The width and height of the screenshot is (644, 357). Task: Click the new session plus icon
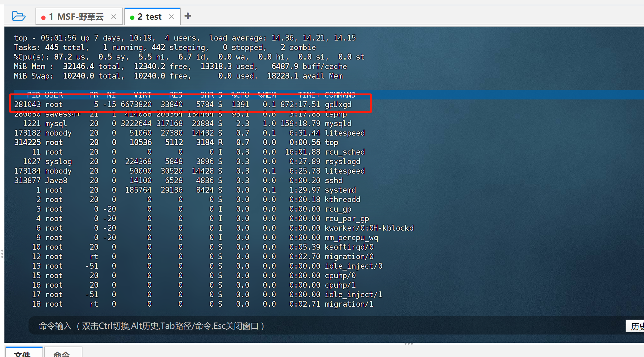tap(188, 16)
